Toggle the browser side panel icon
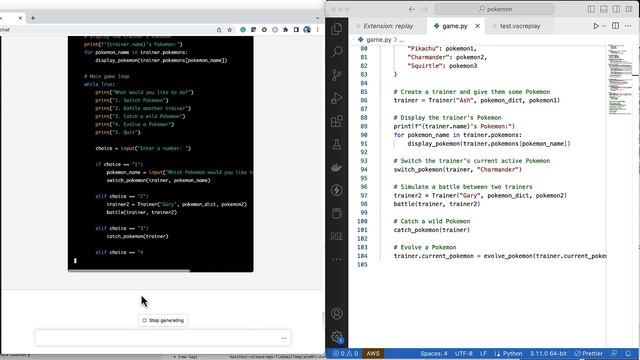Screen dimensions: 640x360 [296, 29]
